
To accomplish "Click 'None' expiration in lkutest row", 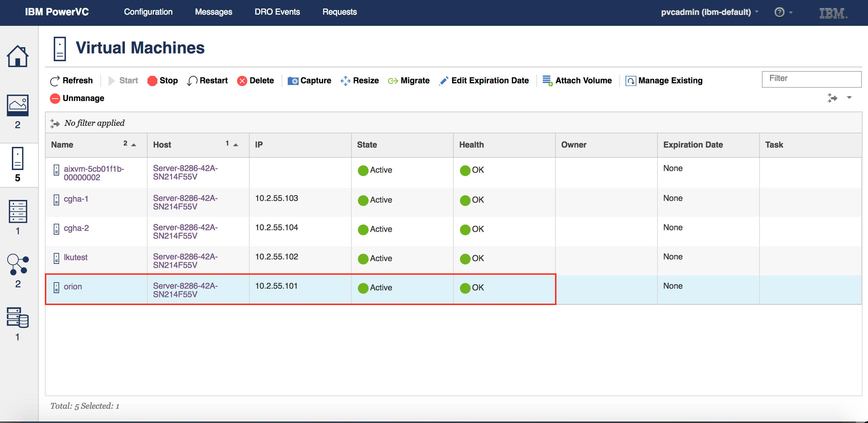I will (673, 257).
